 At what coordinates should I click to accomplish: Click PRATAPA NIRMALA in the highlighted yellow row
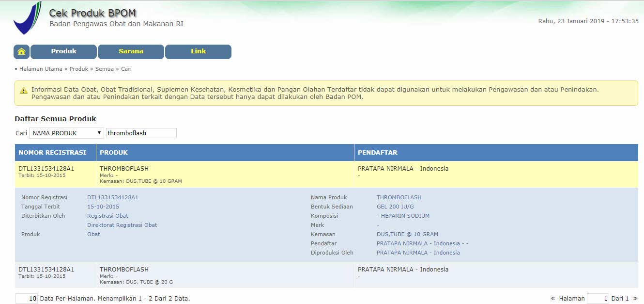coord(403,169)
